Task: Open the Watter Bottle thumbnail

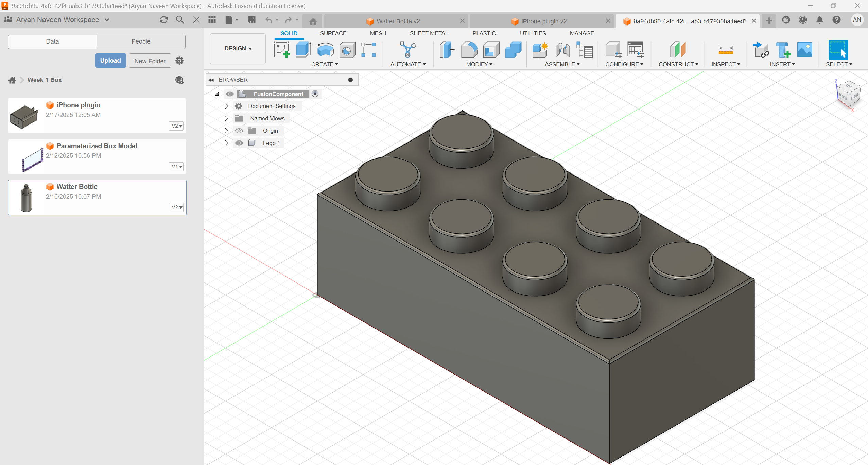Action: (26, 198)
